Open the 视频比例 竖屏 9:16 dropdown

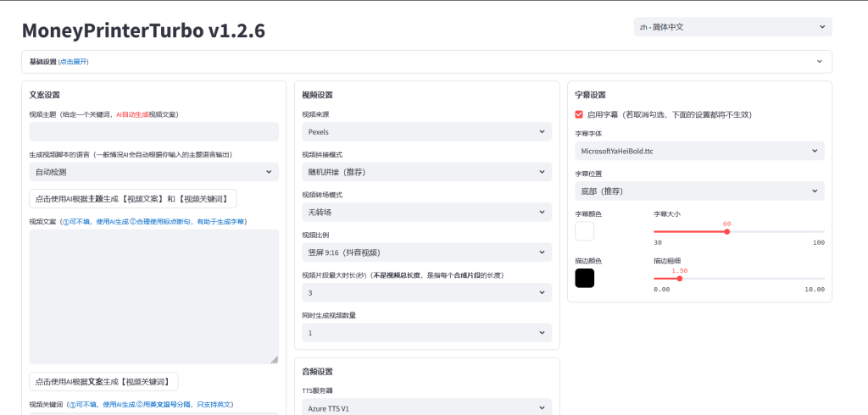[x=426, y=252]
